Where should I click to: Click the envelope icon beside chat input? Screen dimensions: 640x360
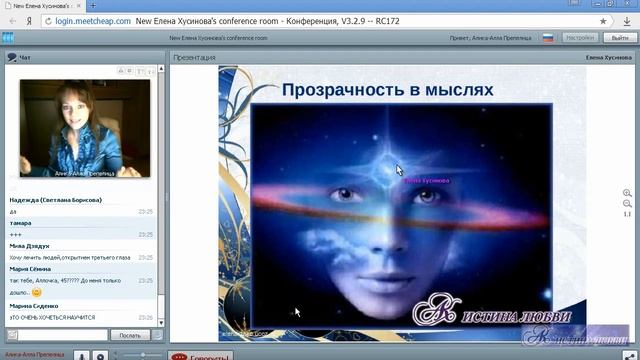(x=12, y=335)
